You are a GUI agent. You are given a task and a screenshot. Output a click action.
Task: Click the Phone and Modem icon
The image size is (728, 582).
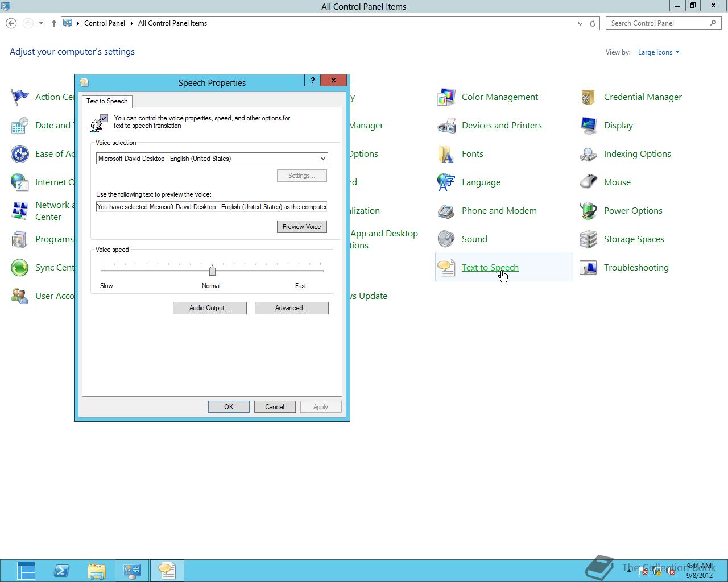tap(446, 211)
